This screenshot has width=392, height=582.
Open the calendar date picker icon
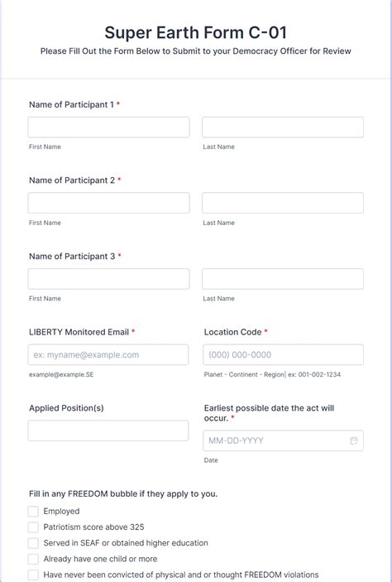point(354,440)
